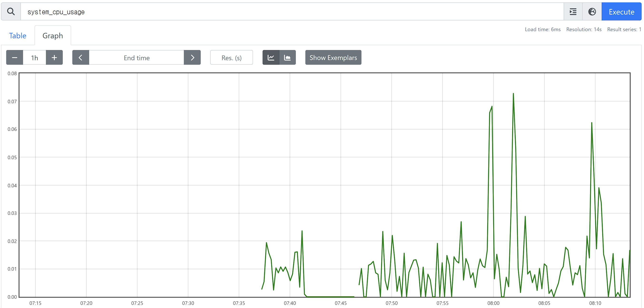The image size is (644, 308).
Task: Switch to unstacked line graph mode
Action: (x=271, y=58)
